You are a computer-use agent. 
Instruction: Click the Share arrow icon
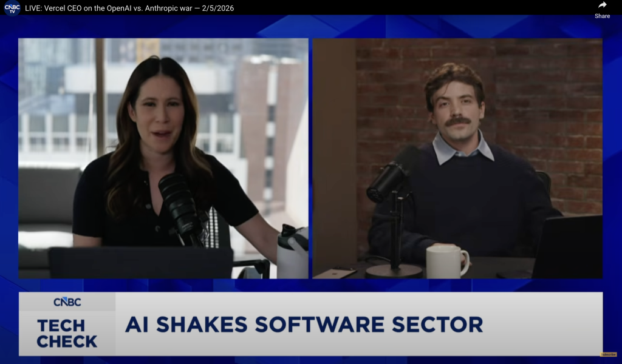602,5
